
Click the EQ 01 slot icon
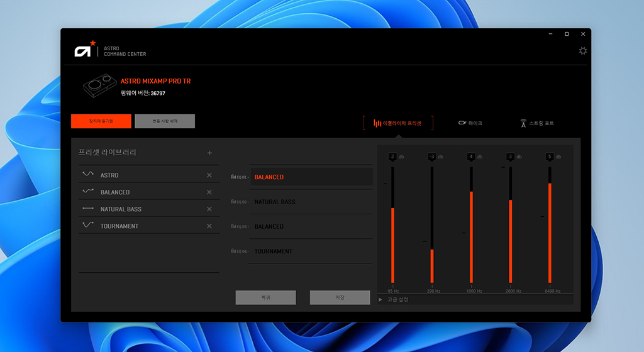[x=233, y=177]
